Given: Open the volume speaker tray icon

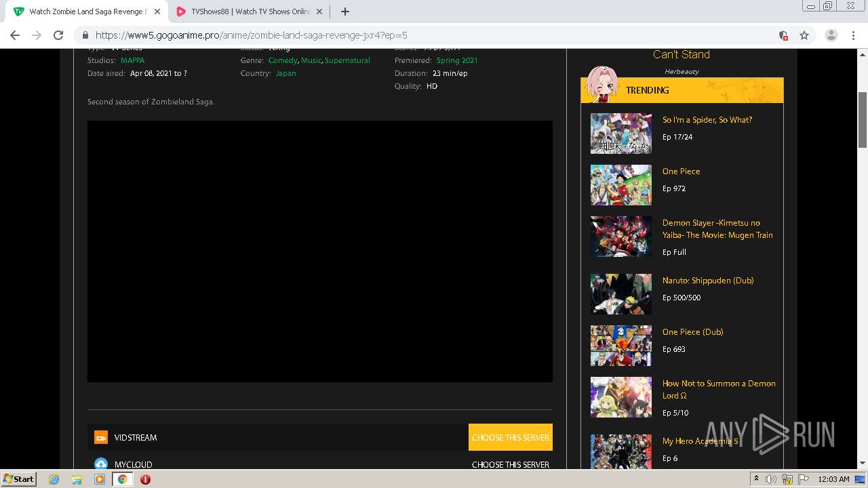Looking at the screenshot, I should pos(771,479).
